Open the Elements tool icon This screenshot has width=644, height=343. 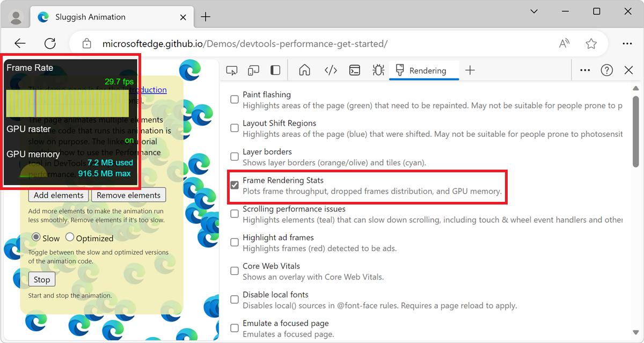pyautogui.click(x=331, y=70)
